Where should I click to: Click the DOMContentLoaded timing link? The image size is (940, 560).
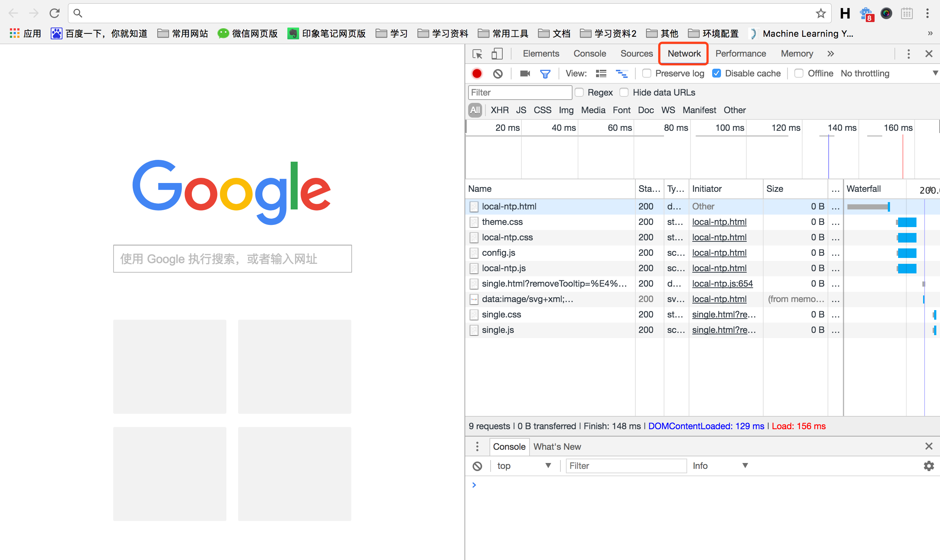pyautogui.click(x=706, y=426)
